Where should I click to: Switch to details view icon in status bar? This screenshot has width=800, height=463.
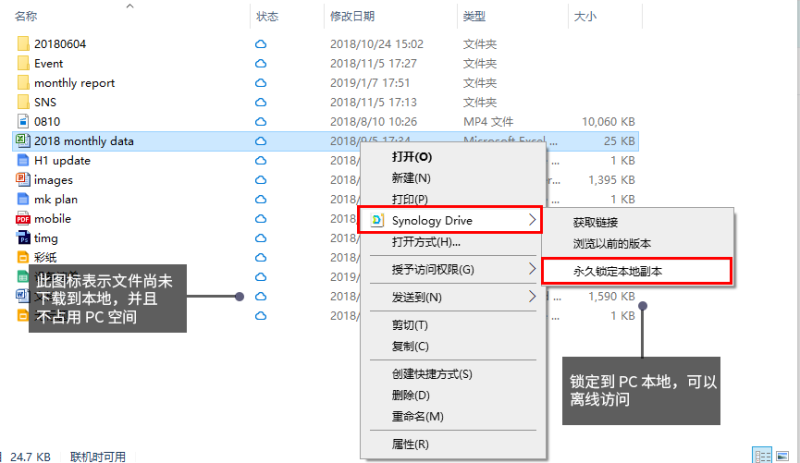(x=762, y=455)
